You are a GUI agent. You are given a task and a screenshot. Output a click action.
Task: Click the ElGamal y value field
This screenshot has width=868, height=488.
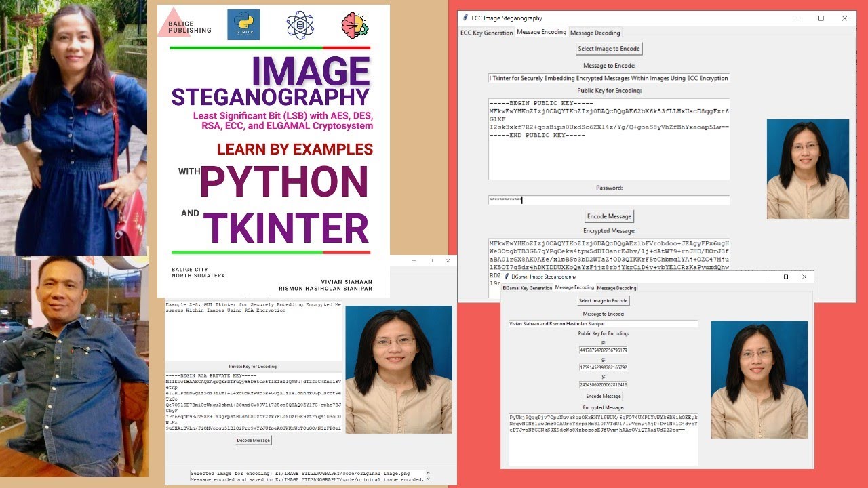(603, 384)
